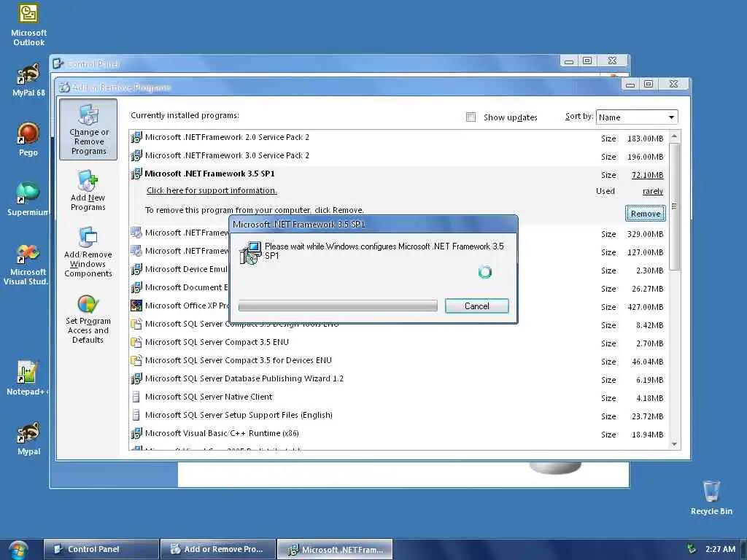Click installer icon in configuration dialog
Screen dimensions: 747x560
click(251, 252)
